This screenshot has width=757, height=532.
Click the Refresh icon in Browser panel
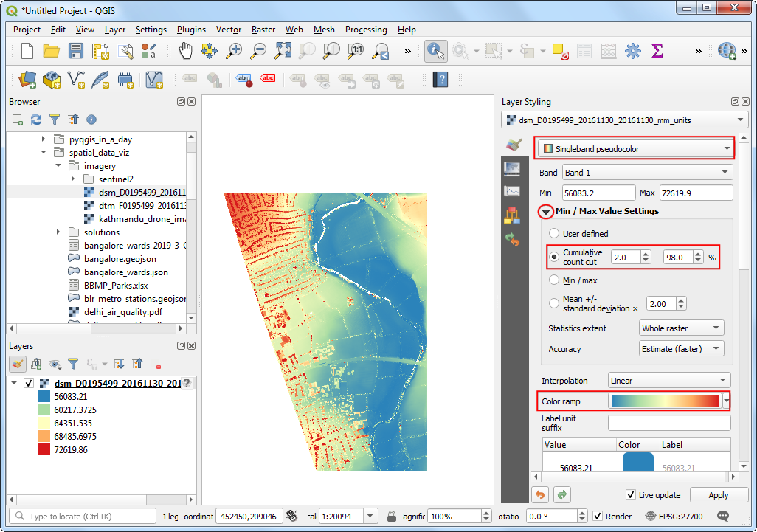coord(36,120)
